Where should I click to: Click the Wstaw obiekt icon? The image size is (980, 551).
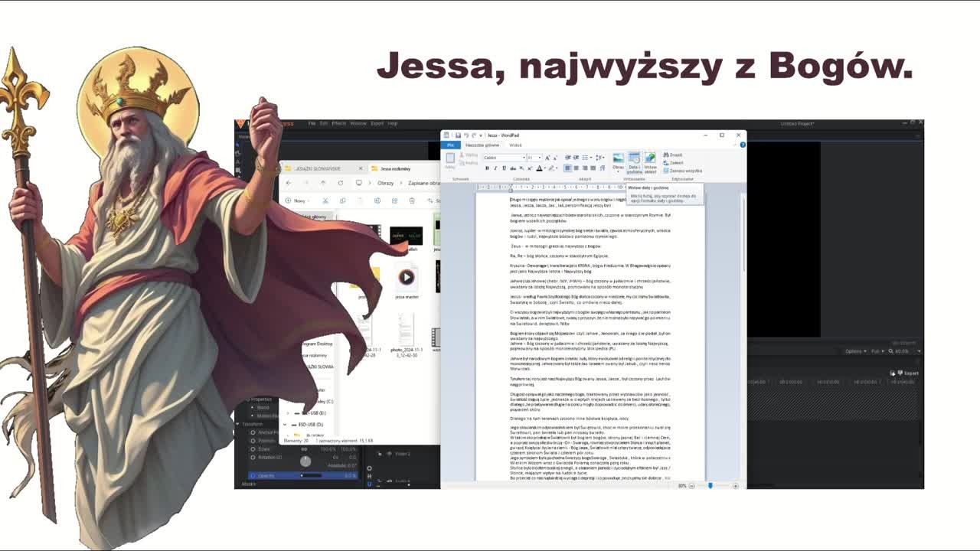tap(650, 162)
